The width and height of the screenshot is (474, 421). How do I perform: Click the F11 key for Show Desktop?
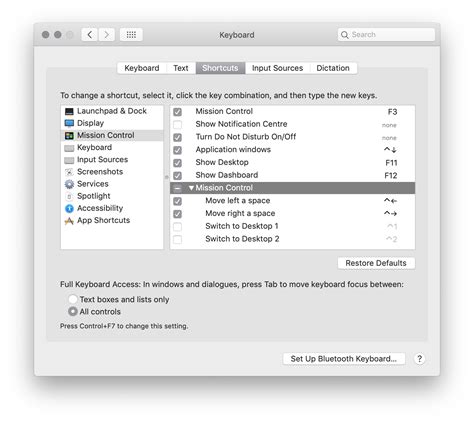tap(391, 163)
